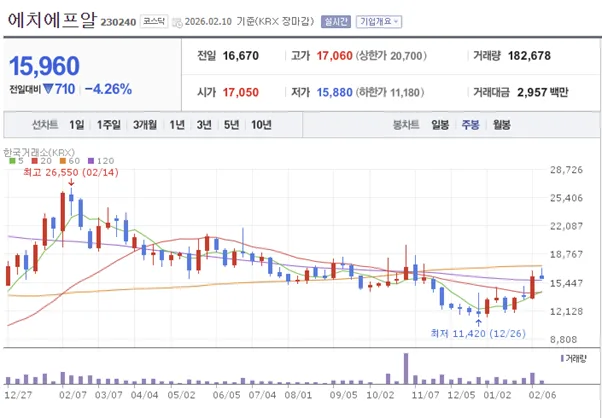Select the 3개월 line chart tab
The image size is (602, 418).
click(x=145, y=125)
